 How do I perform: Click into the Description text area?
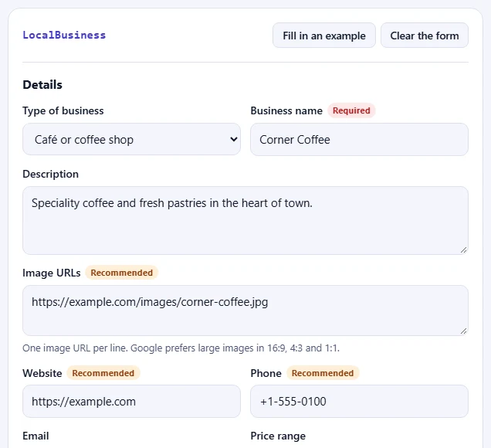click(x=245, y=220)
